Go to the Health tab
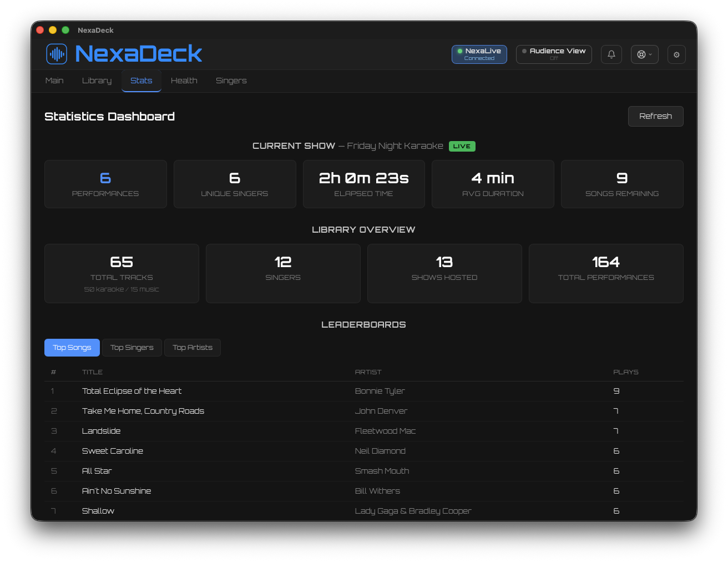The width and height of the screenshot is (728, 562). 184,81
